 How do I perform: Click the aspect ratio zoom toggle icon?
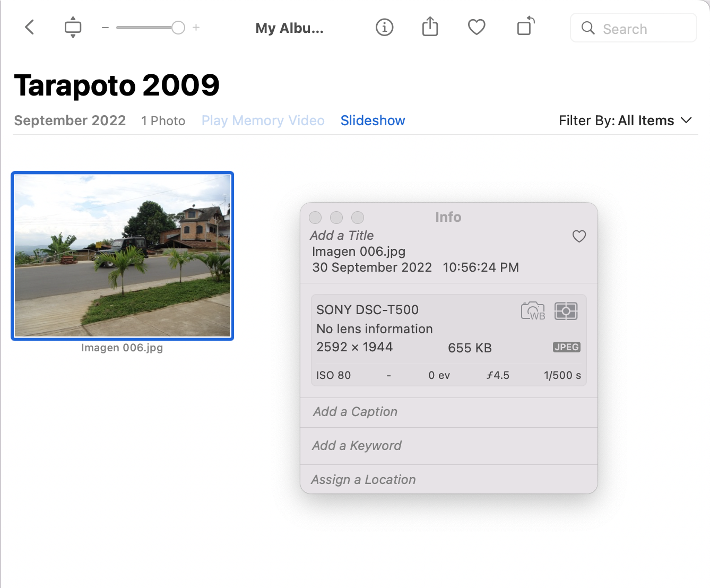click(x=73, y=27)
